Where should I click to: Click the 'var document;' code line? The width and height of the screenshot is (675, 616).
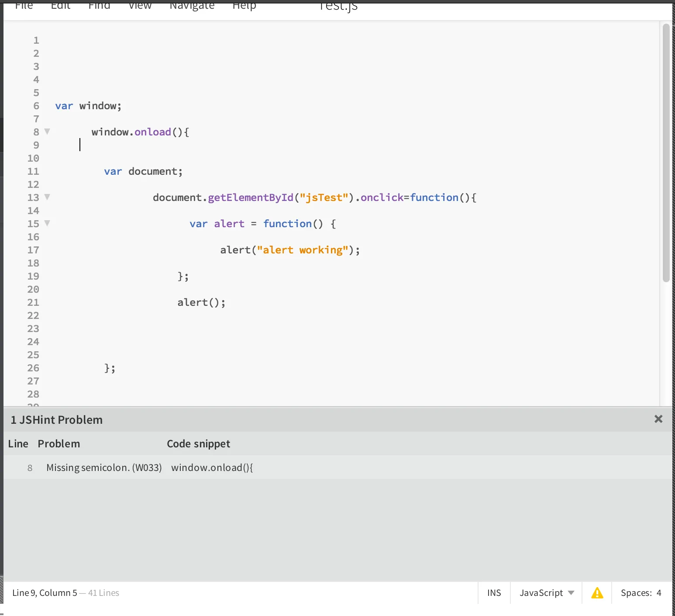[x=143, y=171]
